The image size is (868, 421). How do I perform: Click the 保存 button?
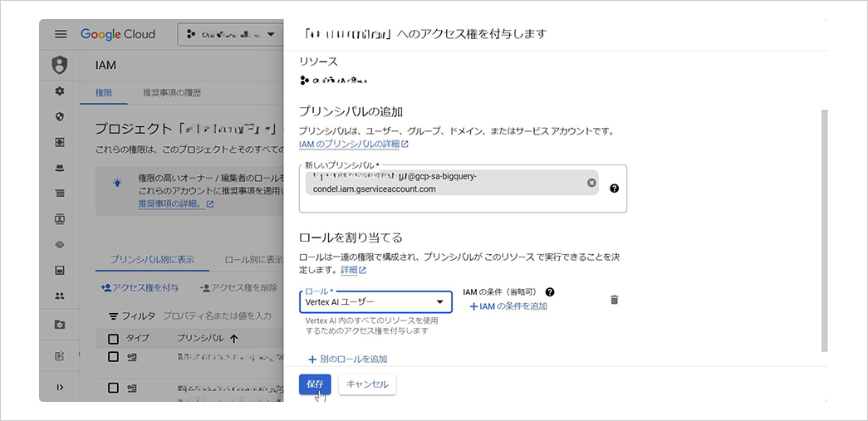click(x=315, y=384)
